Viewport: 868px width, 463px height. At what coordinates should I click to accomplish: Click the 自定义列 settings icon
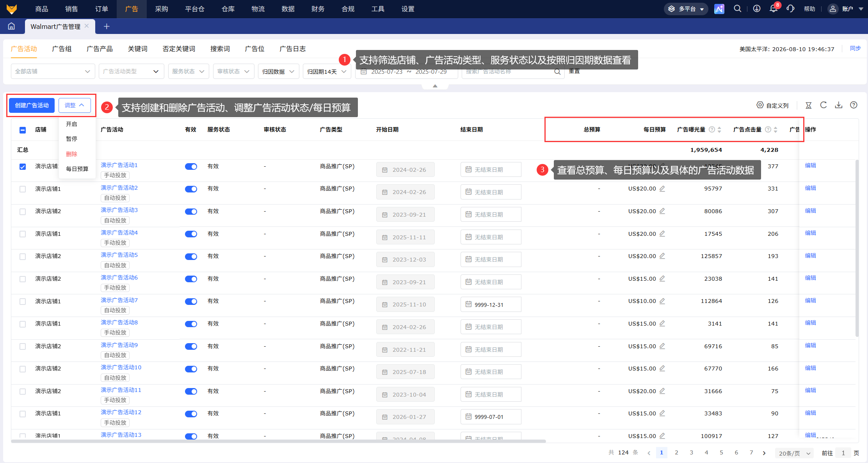pyautogui.click(x=759, y=105)
